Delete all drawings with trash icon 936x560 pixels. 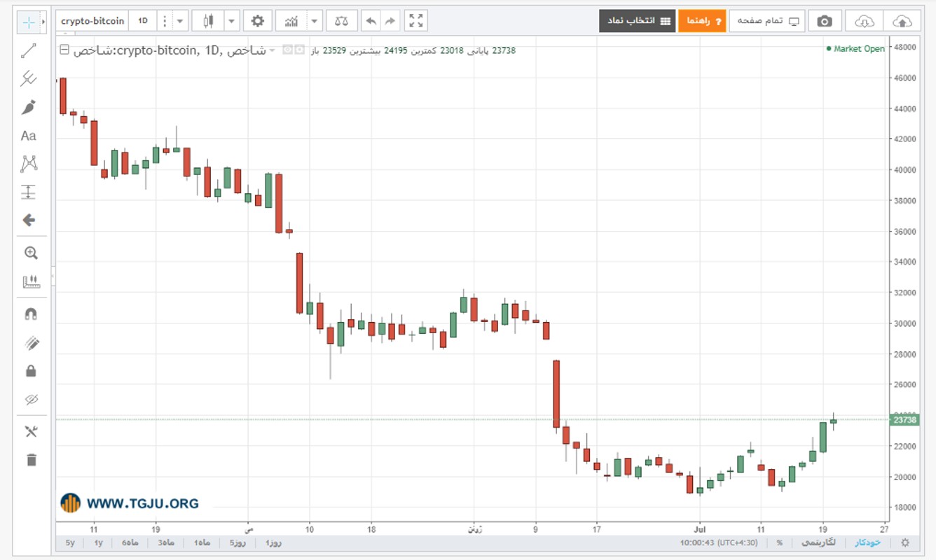[31, 460]
